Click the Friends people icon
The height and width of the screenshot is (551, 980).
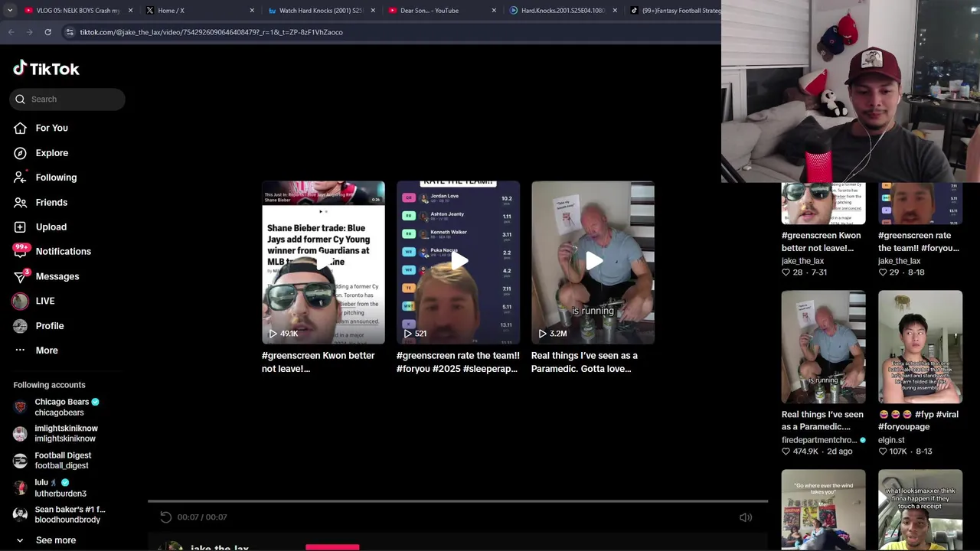click(21, 202)
